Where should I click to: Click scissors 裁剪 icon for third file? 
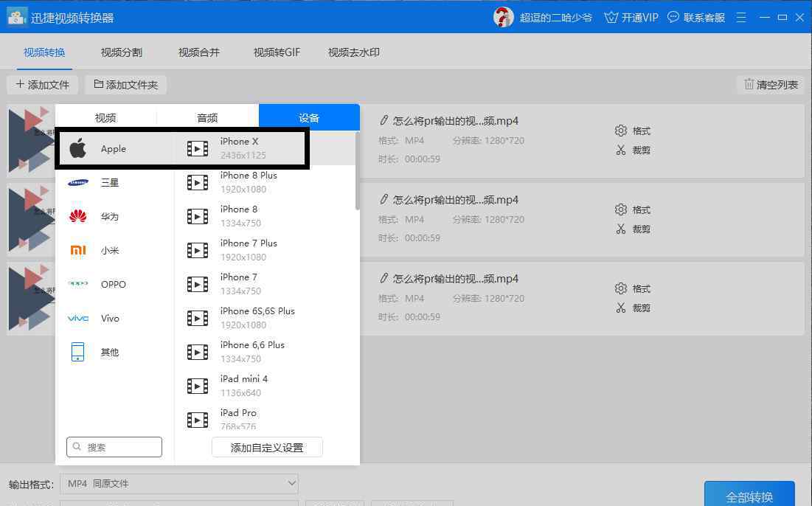click(x=620, y=308)
